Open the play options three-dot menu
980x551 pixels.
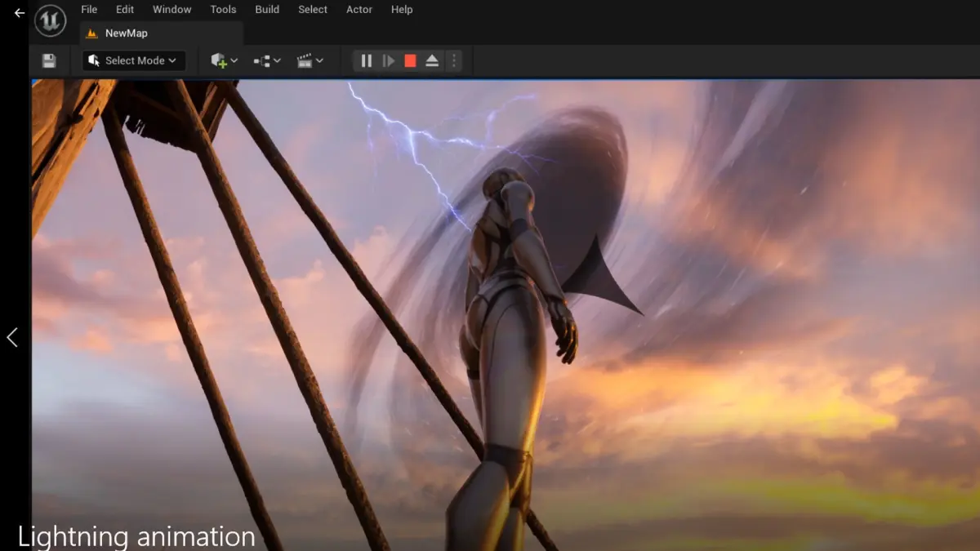point(454,60)
